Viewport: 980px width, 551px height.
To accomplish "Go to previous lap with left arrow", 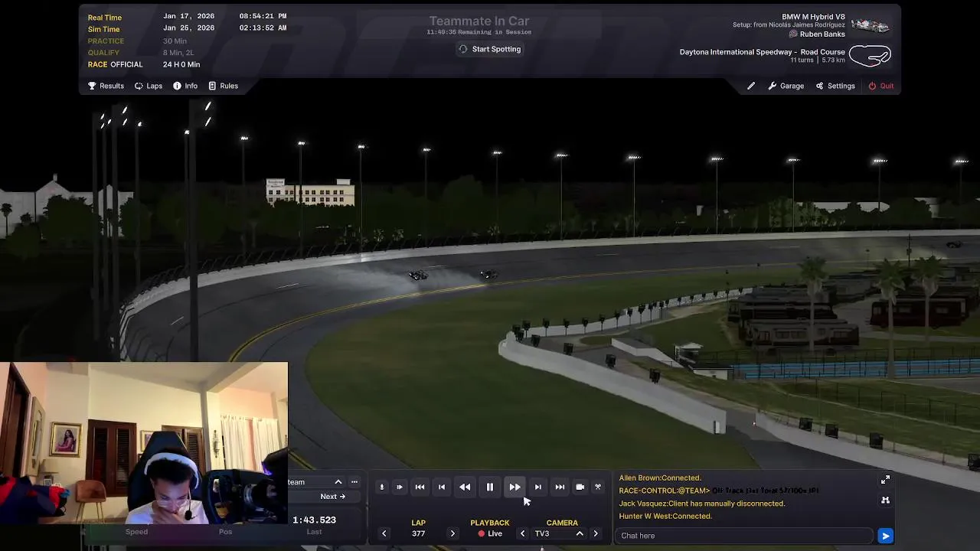I will tap(384, 533).
